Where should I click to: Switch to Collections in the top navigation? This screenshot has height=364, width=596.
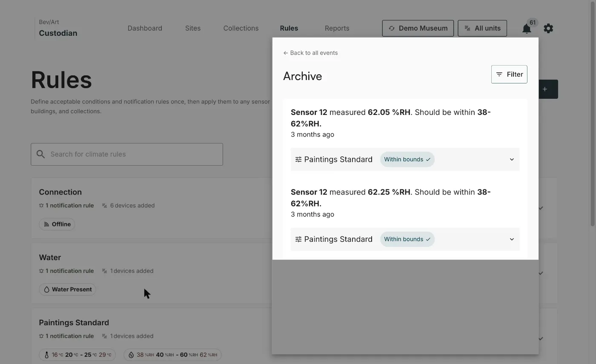tap(241, 28)
